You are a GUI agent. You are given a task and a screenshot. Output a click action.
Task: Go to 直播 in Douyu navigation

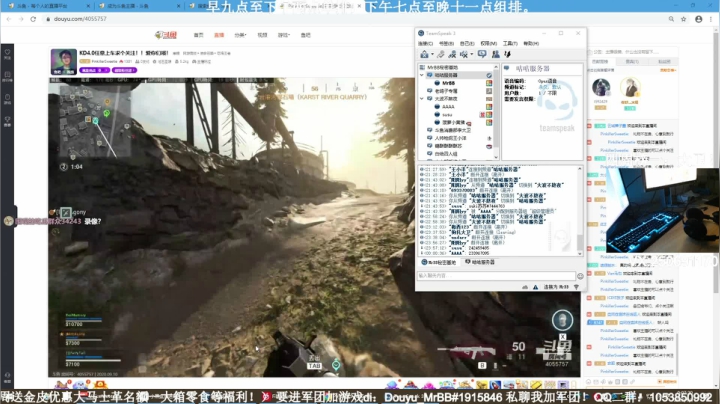(219, 35)
